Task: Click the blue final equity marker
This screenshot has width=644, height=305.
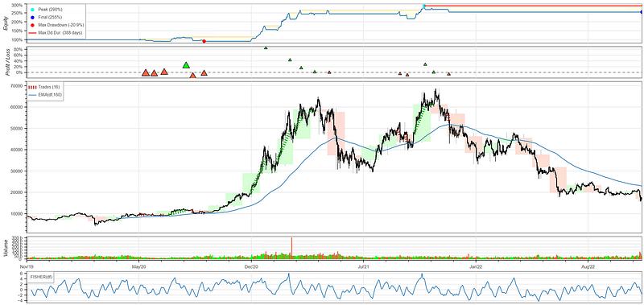Action: pyautogui.click(x=642, y=12)
